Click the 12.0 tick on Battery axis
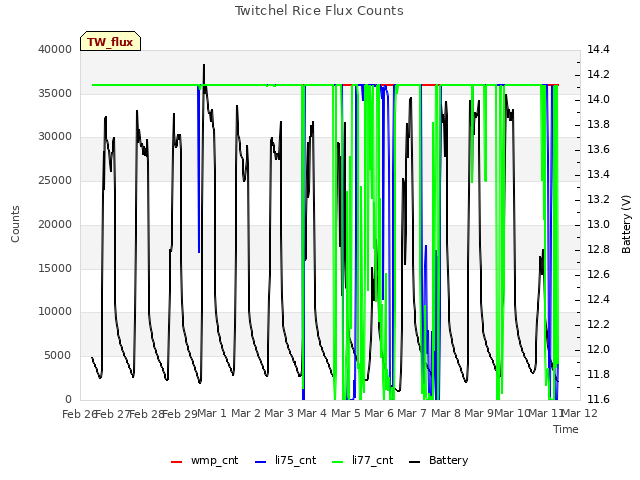 click(598, 350)
